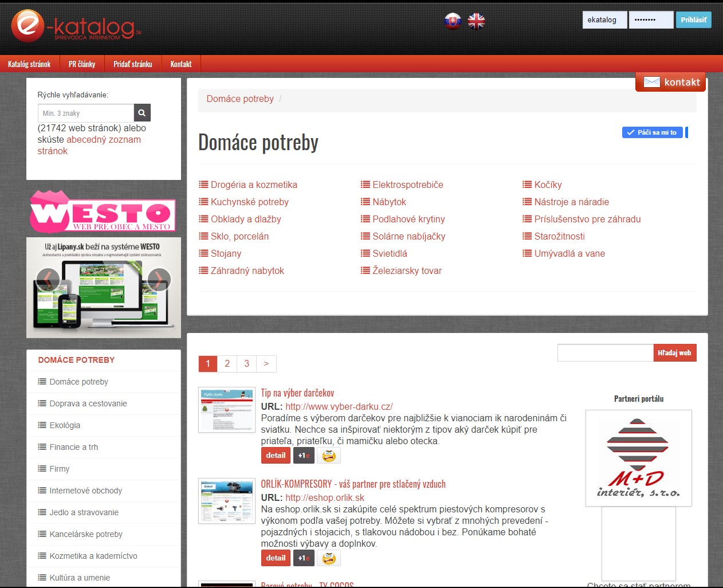Click the Hľadaj web button
The height and width of the screenshot is (588, 723).
pyautogui.click(x=675, y=353)
